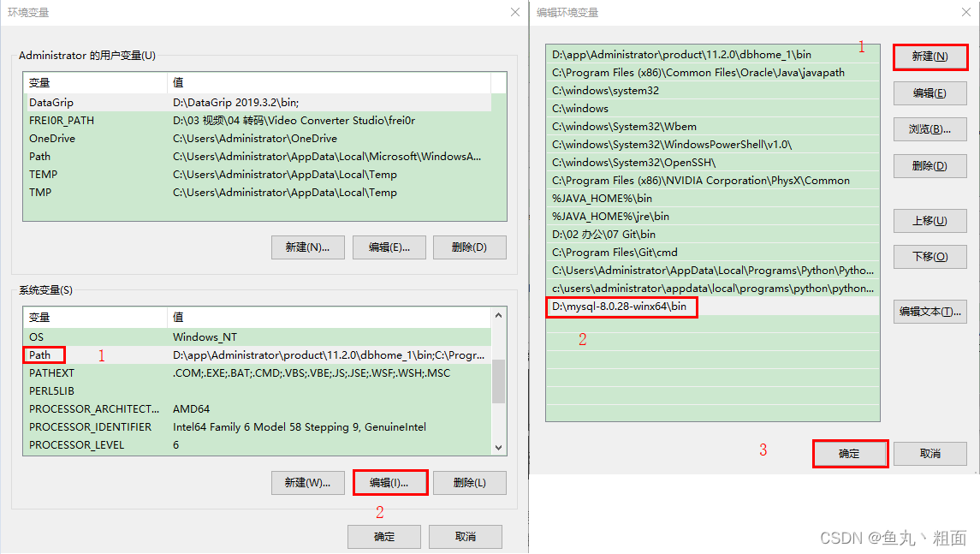This screenshot has width=980, height=554.
Task: Click 取消 in the edit variable dialog
Action: pyautogui.click(x=930, y=454)
